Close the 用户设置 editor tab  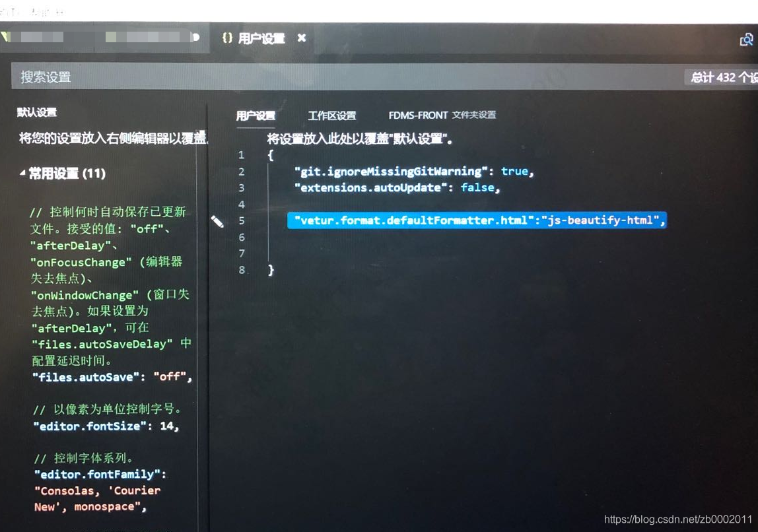click(302, 38)
